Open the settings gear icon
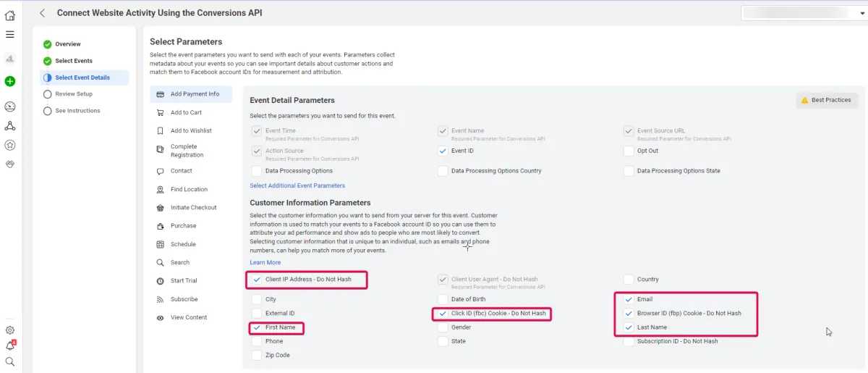 click(10, 330)
